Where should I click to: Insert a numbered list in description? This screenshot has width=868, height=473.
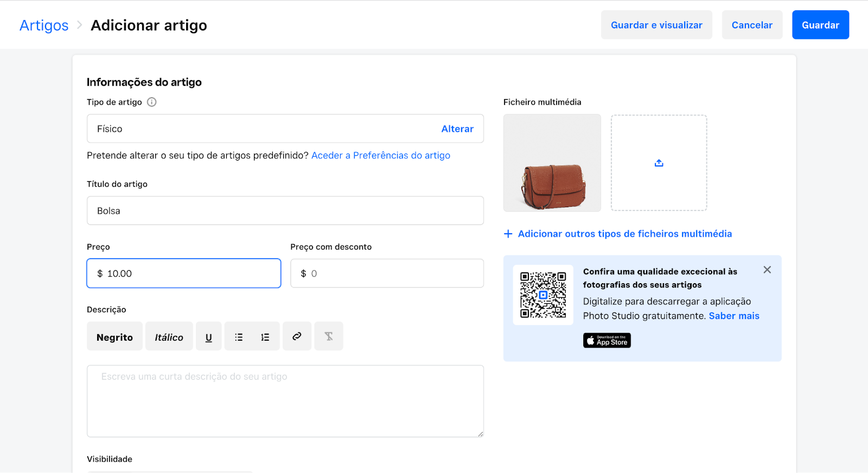point(265,337)
